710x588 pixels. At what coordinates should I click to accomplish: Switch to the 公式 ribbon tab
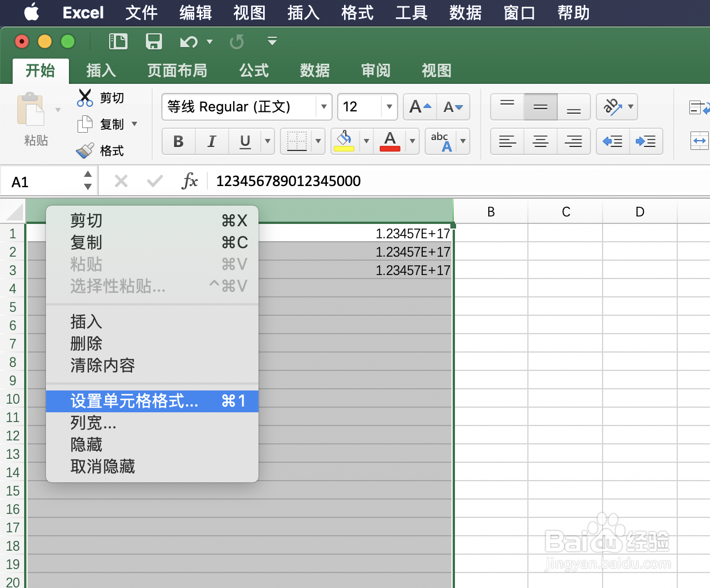pyautogui.click(x=254, y=71)
